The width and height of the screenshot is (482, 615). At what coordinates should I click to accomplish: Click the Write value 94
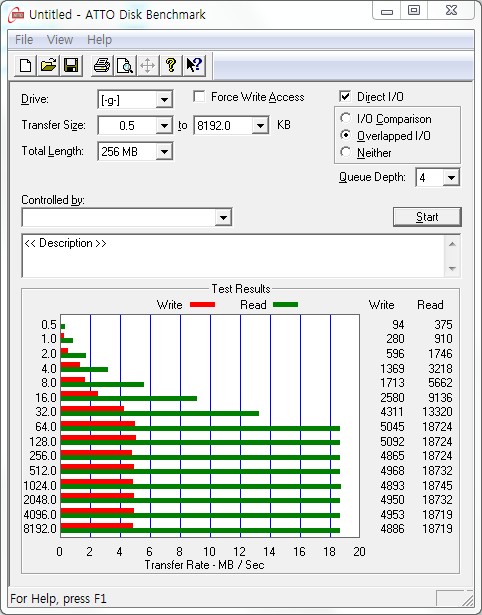click(398, 325)
